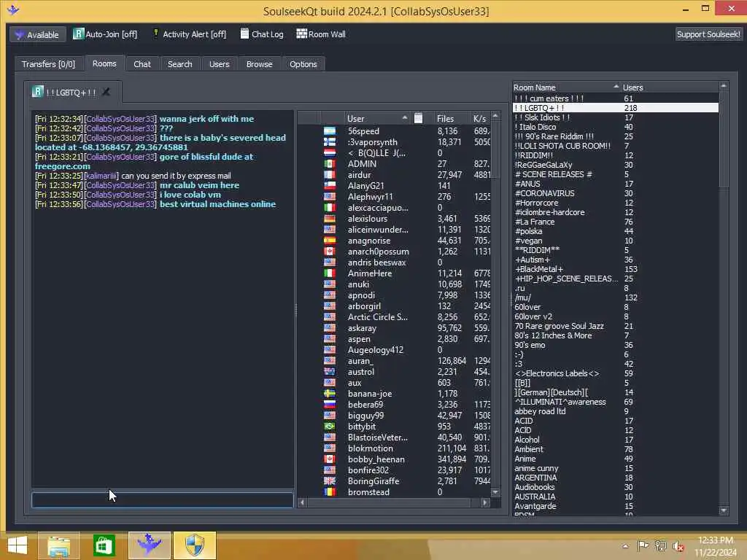Image resolution: width=747 pixels, height=560 pixels.
Task: Select the '#vegan' room in list
Action: click(x=616, y=241)
